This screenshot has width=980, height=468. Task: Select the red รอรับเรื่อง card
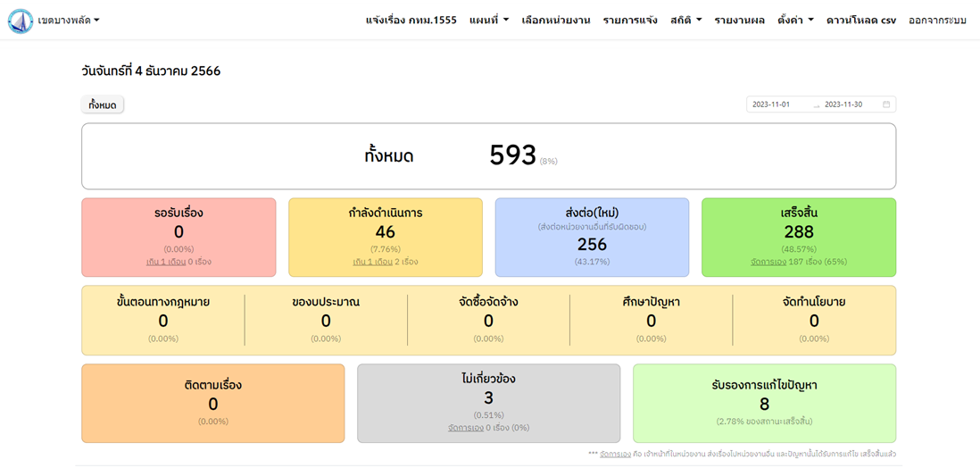pos(179,237)
